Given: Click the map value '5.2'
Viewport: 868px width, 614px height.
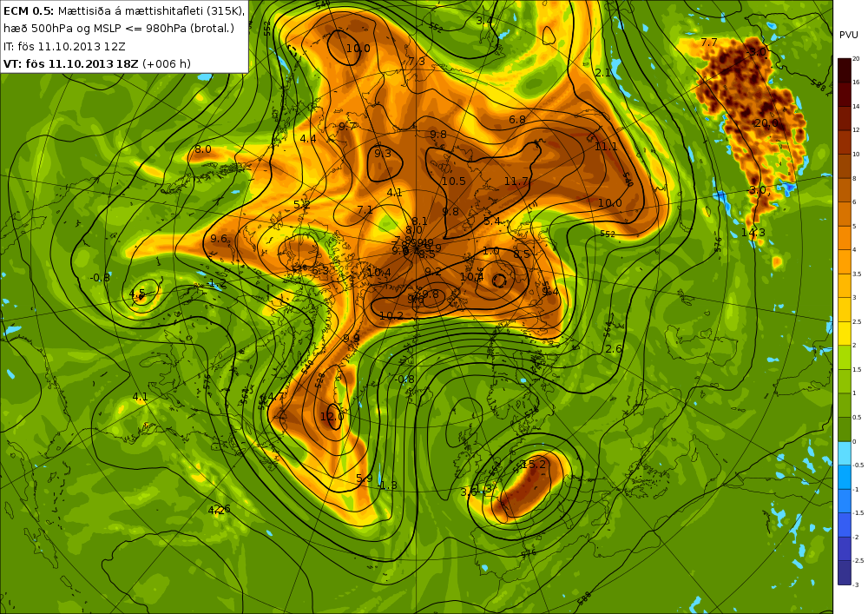Looking at the screenshot, I should tap(301, 204).
